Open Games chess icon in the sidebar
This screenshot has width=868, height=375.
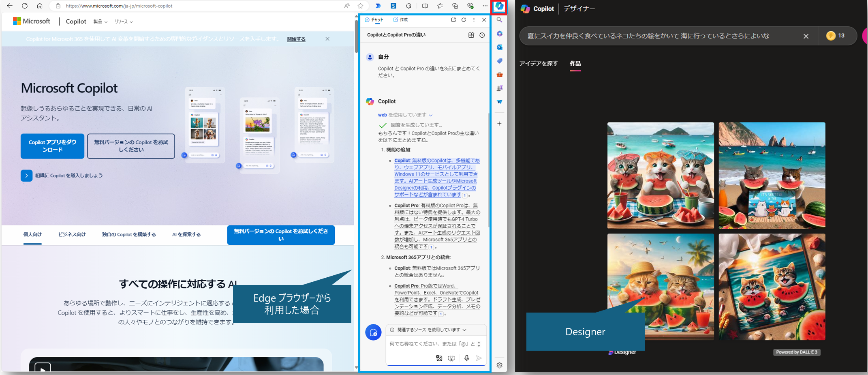coord(500,88)
